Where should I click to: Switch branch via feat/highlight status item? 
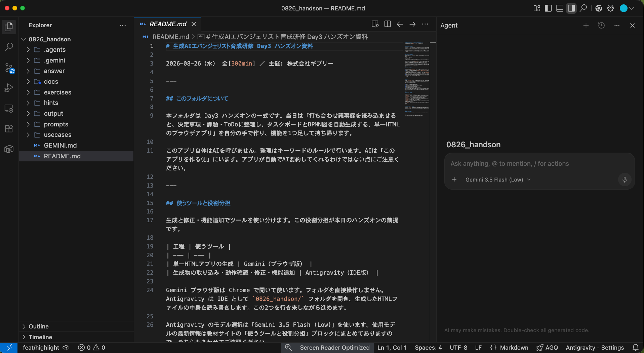click(41, 348)
